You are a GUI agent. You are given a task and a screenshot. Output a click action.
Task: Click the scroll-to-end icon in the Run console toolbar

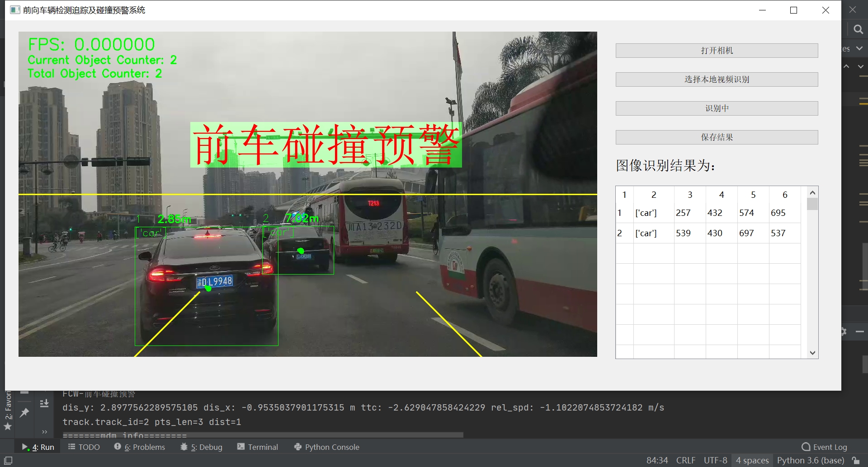pyautogui.click(x=44, y=403)
